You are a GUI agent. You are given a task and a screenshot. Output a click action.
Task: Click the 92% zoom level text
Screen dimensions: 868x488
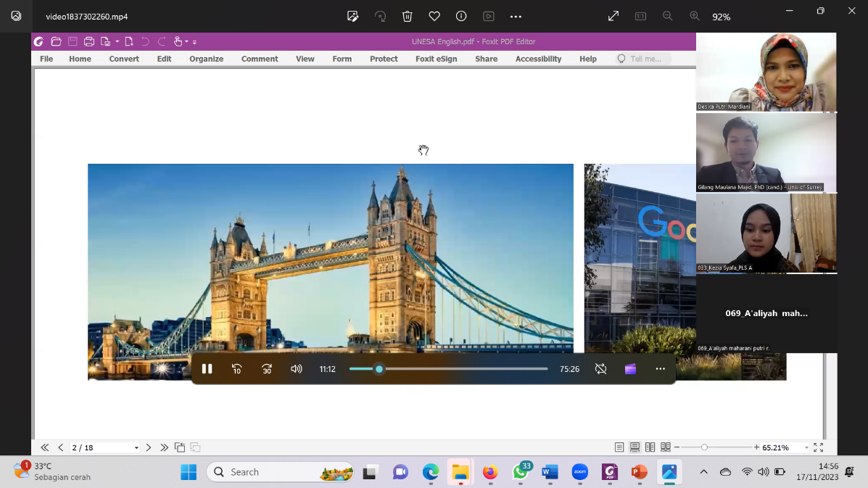pyautogui.click(x=722, y=17)
